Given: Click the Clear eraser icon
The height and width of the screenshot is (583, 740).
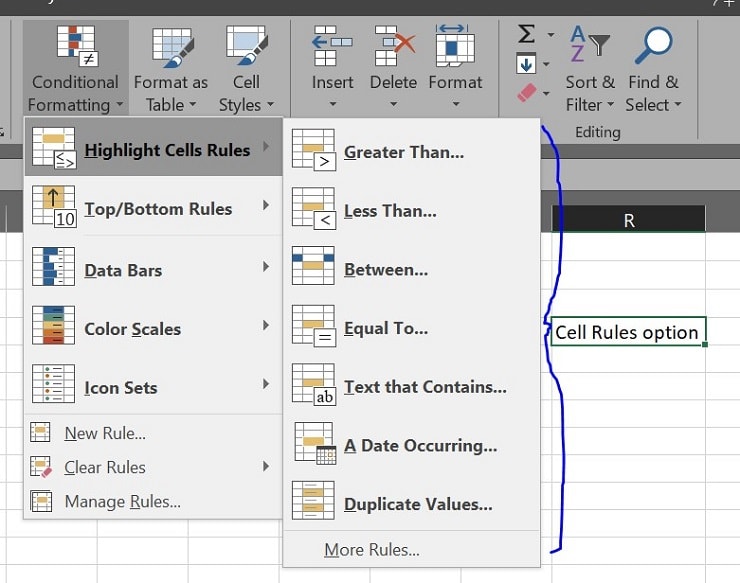Looking at the screenshot, I should (527, 93).
